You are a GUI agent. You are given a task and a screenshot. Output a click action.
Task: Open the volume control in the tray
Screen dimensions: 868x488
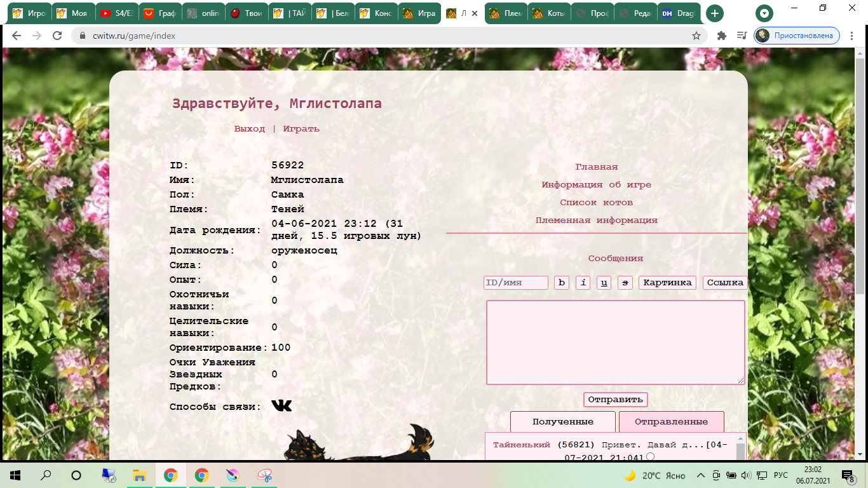(746, 475)
